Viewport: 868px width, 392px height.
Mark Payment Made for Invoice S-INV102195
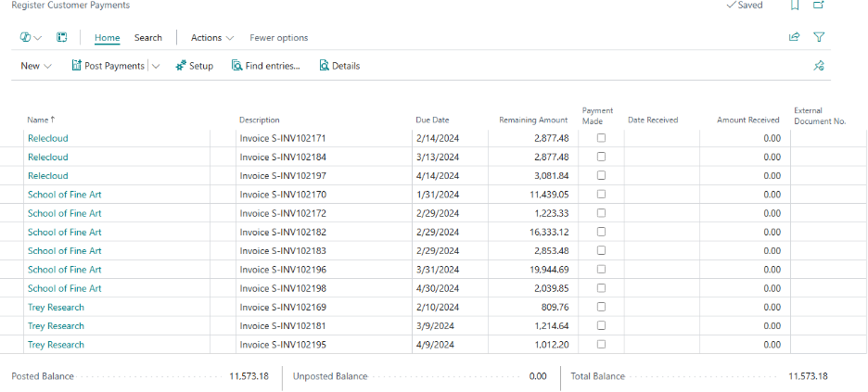(x=601, y=345)
